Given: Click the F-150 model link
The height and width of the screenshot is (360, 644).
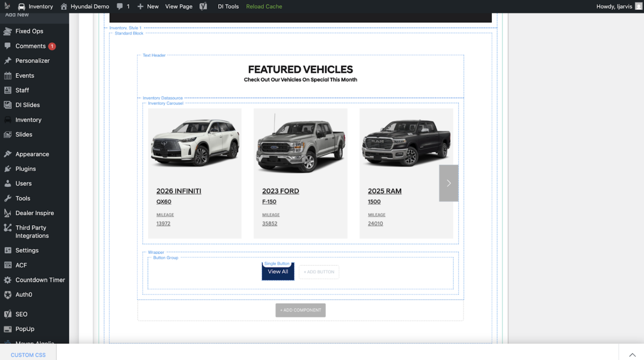Looking at the screenshot, I should click(x=269, y=201).
